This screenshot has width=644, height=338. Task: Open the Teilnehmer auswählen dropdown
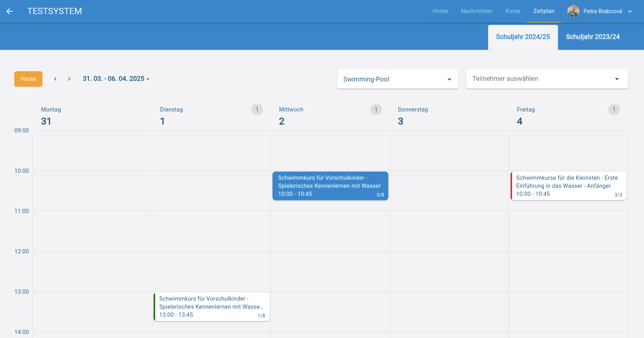coord(547,79)
